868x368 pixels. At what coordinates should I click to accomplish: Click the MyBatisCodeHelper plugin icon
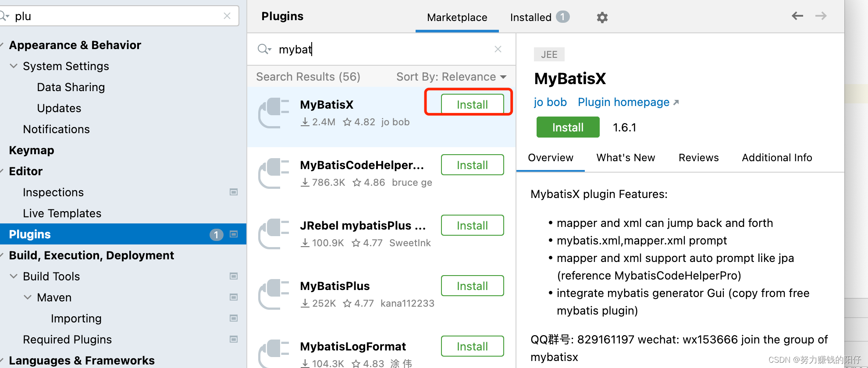coord(274,173)
